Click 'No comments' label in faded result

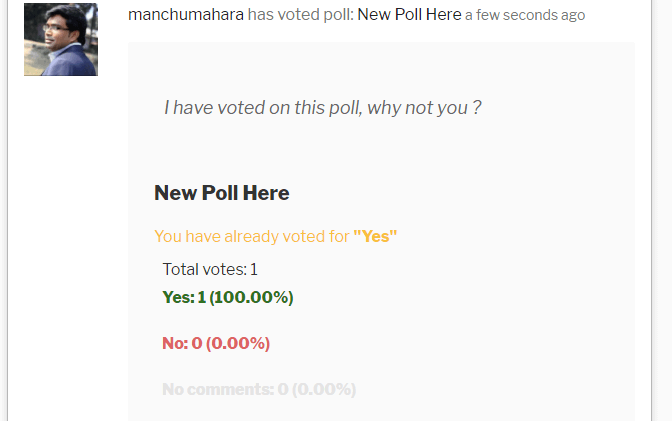click(218, 389)
